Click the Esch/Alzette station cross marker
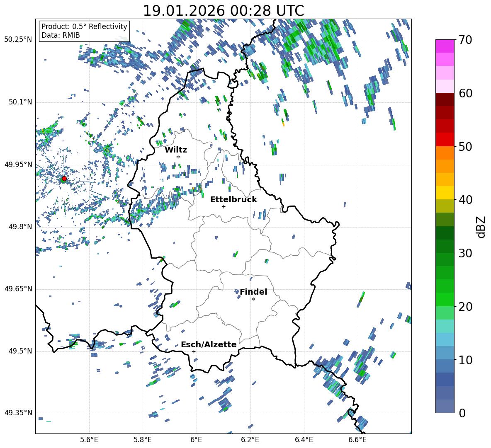491x448 pixels. pos(194,351)
